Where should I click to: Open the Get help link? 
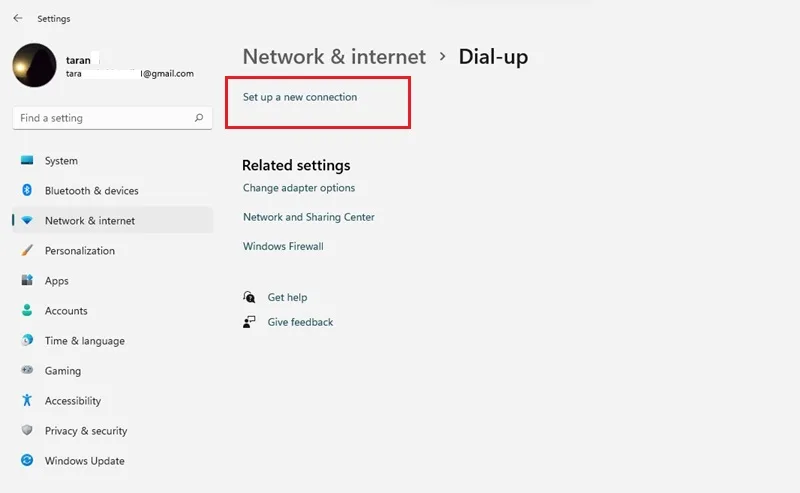coord(287,297)
